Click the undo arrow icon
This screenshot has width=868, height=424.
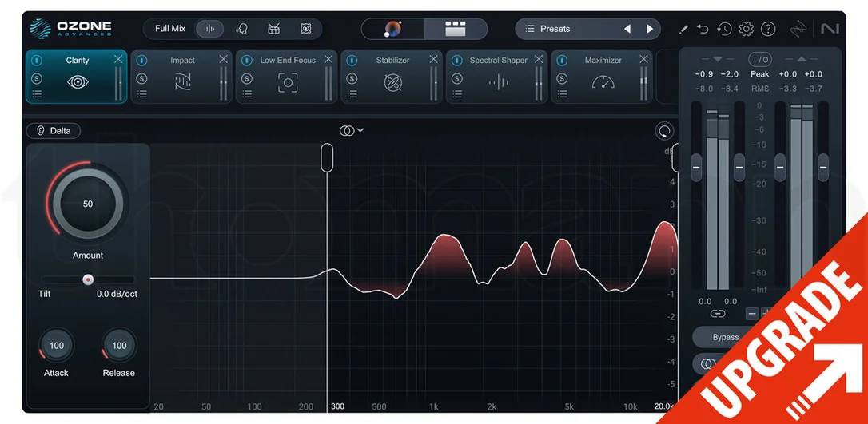point(703,29)
